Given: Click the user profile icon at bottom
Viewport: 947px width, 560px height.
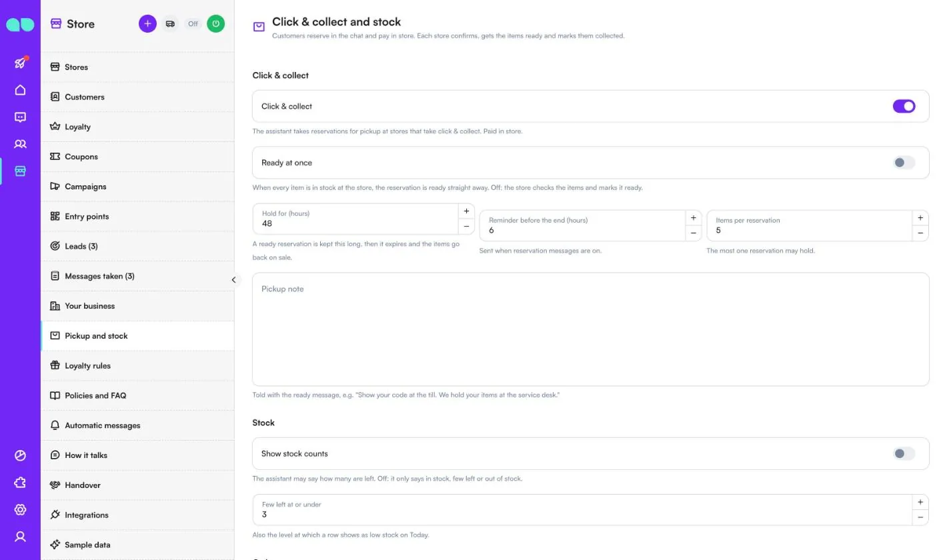Looking at the screenshot, I should (x=20, y=537).
